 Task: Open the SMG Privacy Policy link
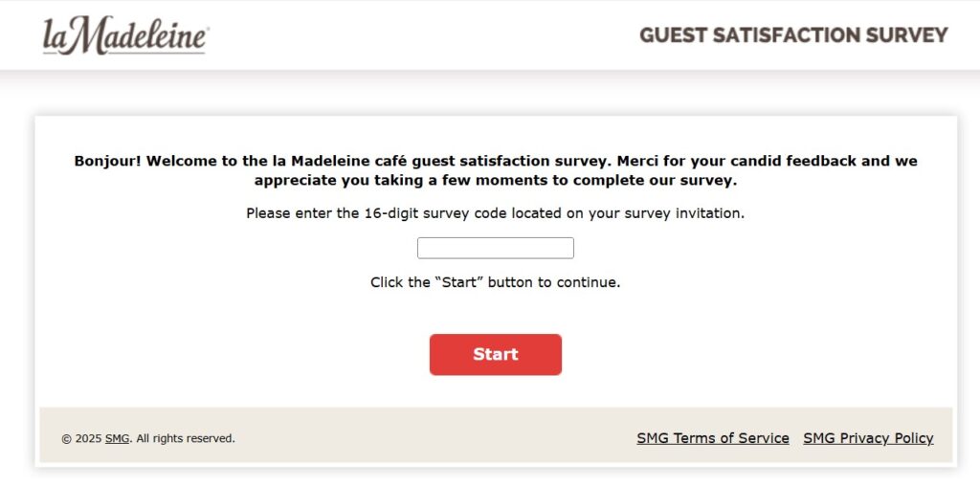pyautogui.click(x=868, y=438)
